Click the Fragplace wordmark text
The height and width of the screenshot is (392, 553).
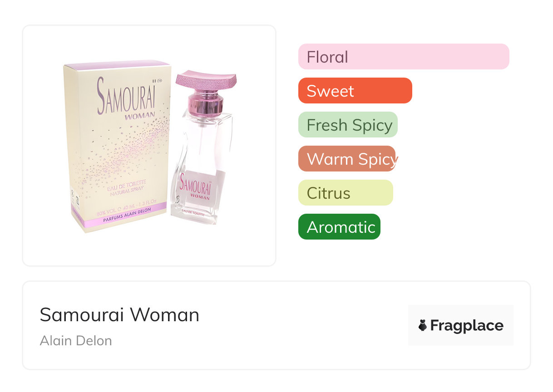click(467, 325)
